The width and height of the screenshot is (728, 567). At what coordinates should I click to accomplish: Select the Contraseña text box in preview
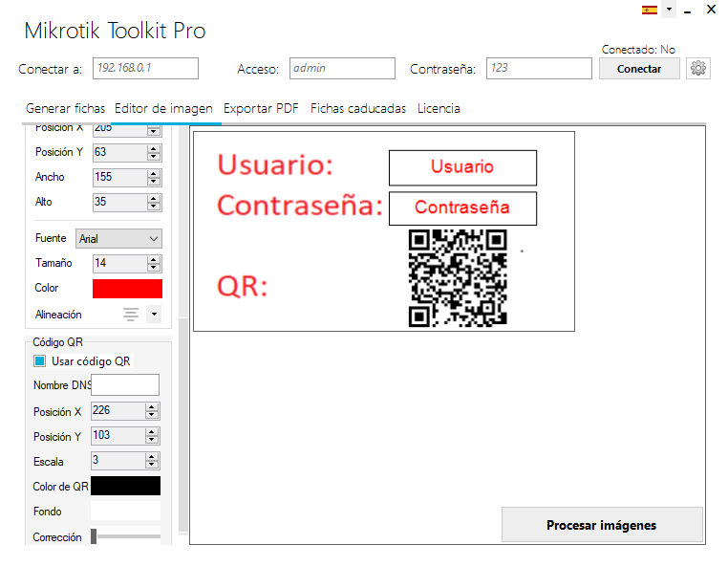click(x=462, y=208)
